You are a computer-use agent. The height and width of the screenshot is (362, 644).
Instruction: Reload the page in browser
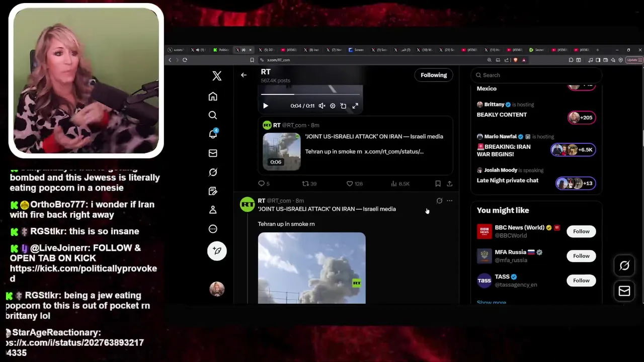click(185, 60)
